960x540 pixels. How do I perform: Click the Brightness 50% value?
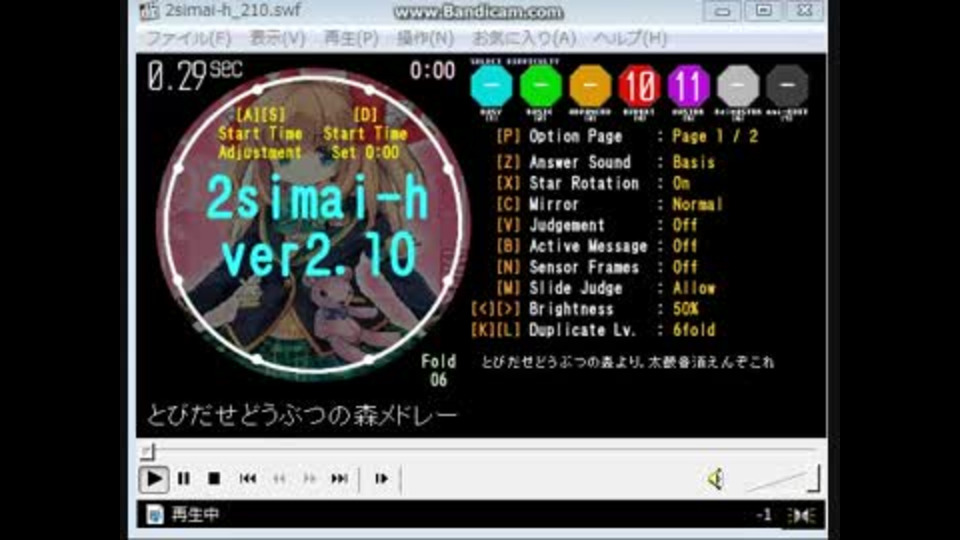(x=686, y=309)
